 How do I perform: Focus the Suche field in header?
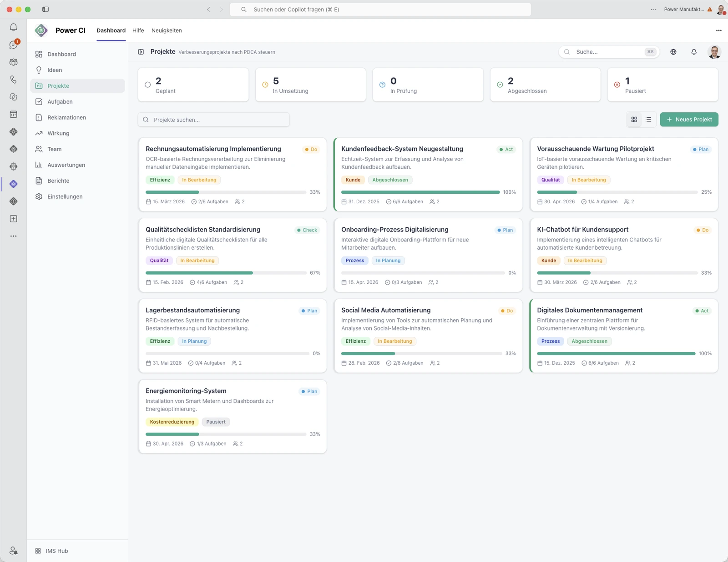(609, 52)
